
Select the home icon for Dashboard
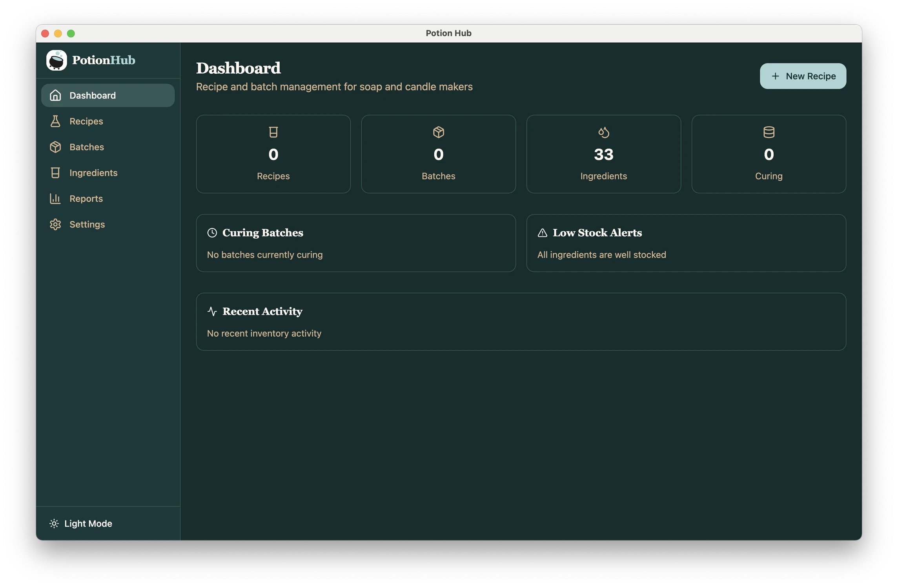coord(55,95)
